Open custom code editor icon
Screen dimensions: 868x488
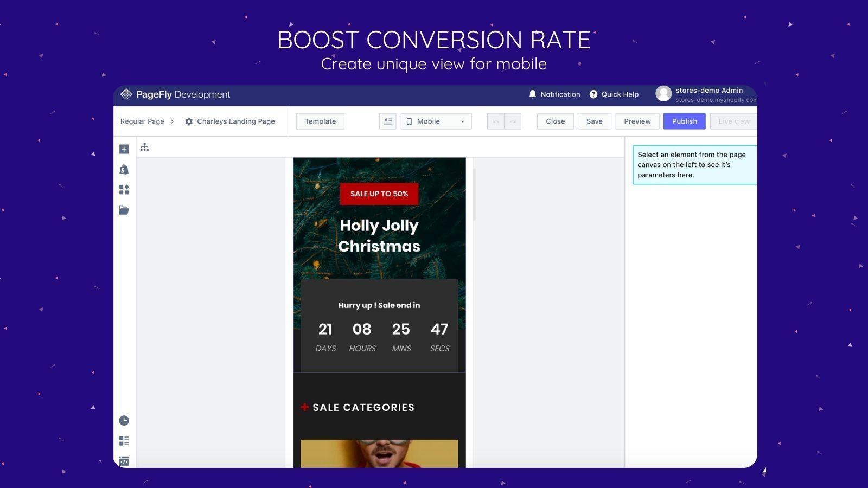124,461
